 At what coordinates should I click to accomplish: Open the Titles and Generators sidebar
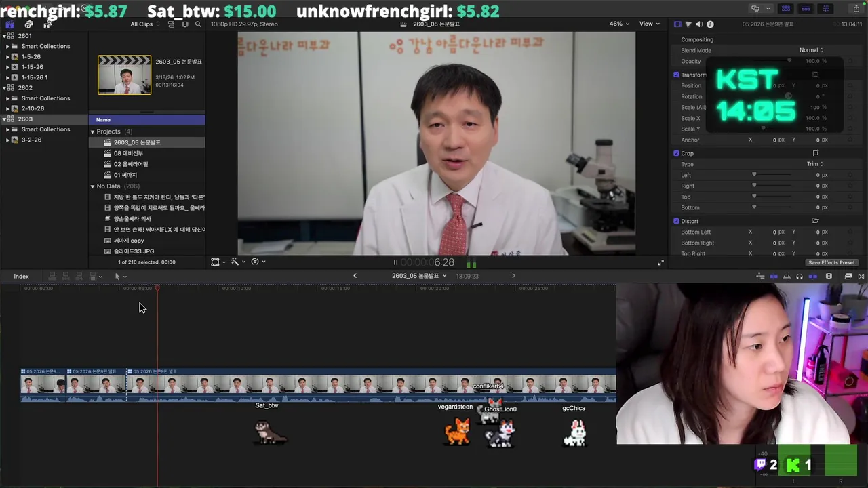(x=47, y=24)
